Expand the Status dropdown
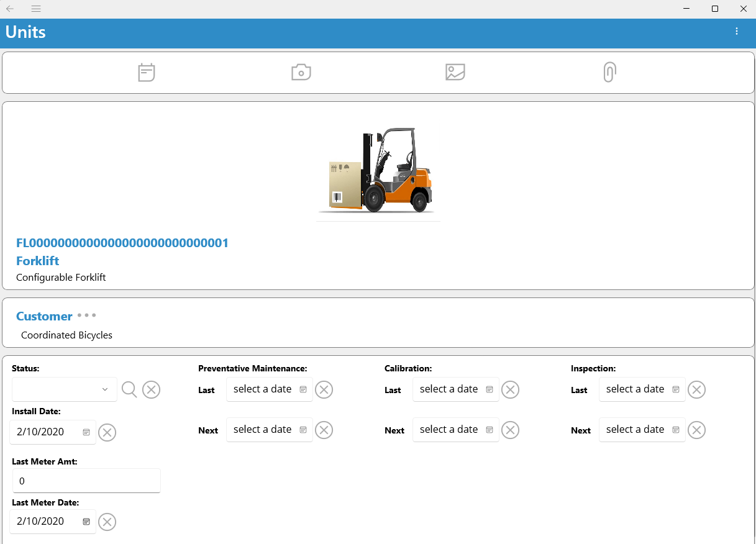Screen dimensions: 756x544 tap(65, 389)
